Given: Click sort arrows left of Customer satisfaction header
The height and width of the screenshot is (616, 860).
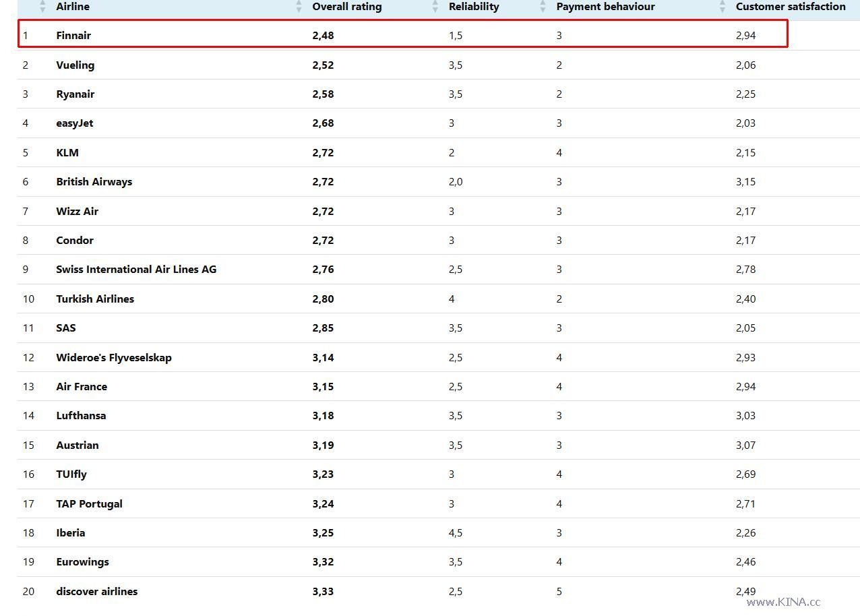Looking at the screenshot, I should 723,7.
